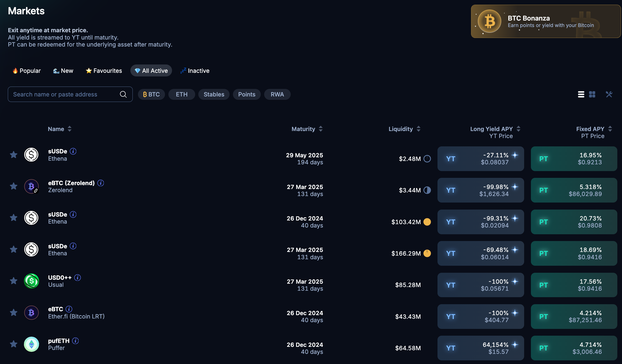Toggle favourite star for pufETH market

[14, 344]
